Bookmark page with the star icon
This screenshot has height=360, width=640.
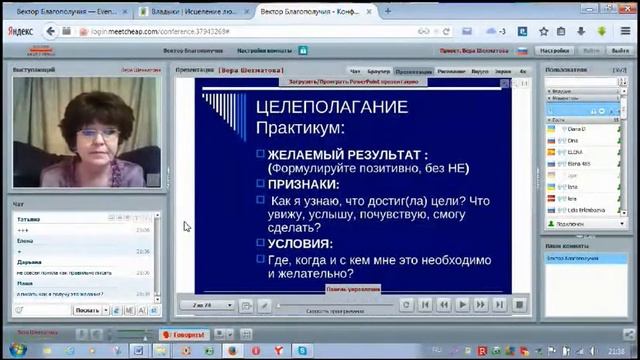[543, 31]
